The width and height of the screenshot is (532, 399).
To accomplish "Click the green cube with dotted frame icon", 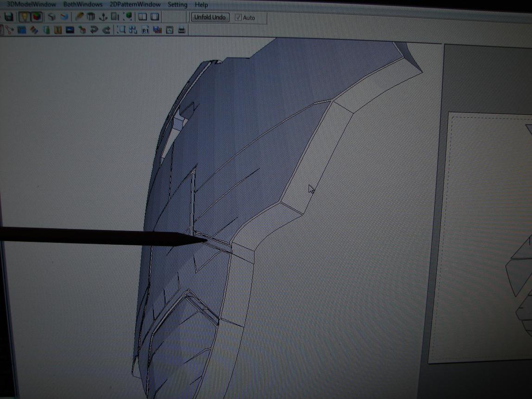I will (128, 17).
